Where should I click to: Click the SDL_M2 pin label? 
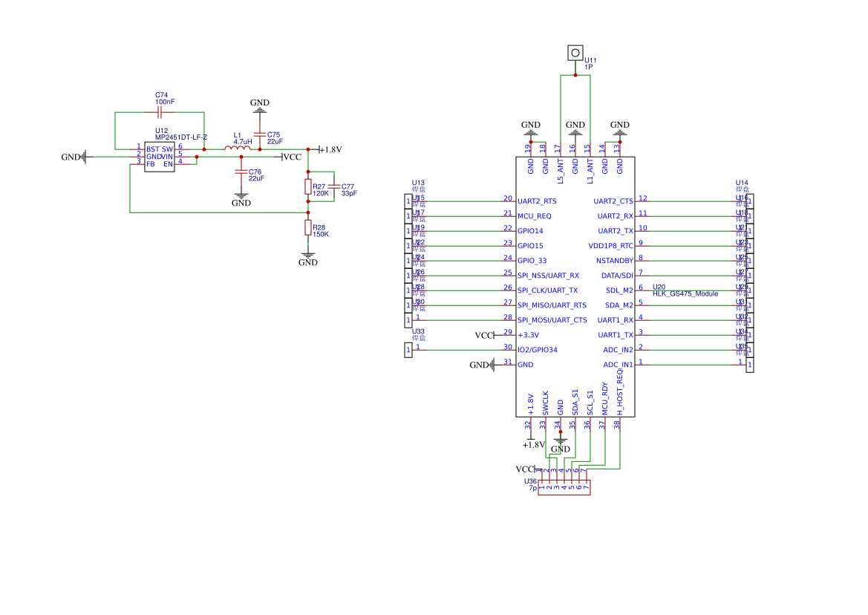click(x=619, y=290)
